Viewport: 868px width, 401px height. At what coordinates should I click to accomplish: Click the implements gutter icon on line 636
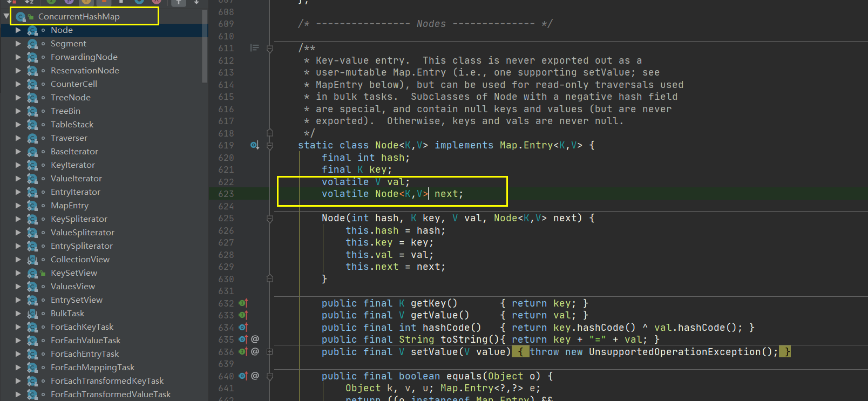[243, 352]
